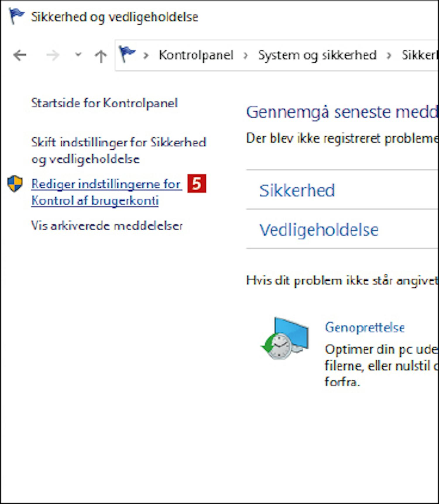Click the UAC shield icon
The height and width of the screenshot is (504, 439).
tap(15, 184)
